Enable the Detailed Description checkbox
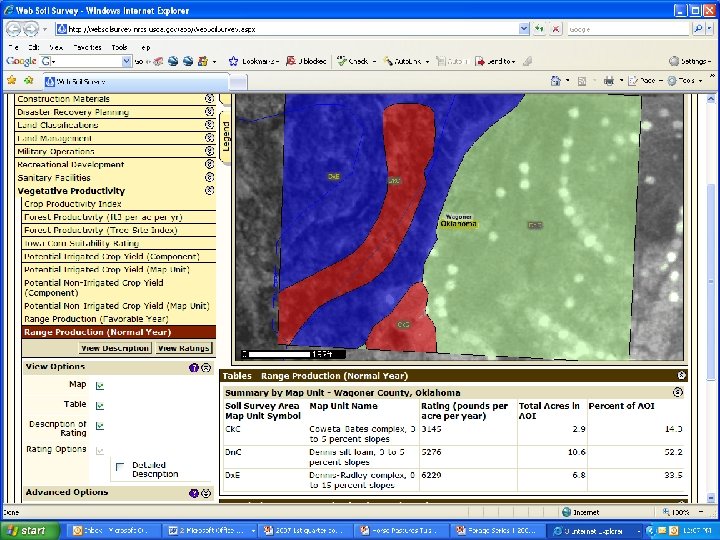The height and width of the screenshot is (540, 720). point(119,467)
